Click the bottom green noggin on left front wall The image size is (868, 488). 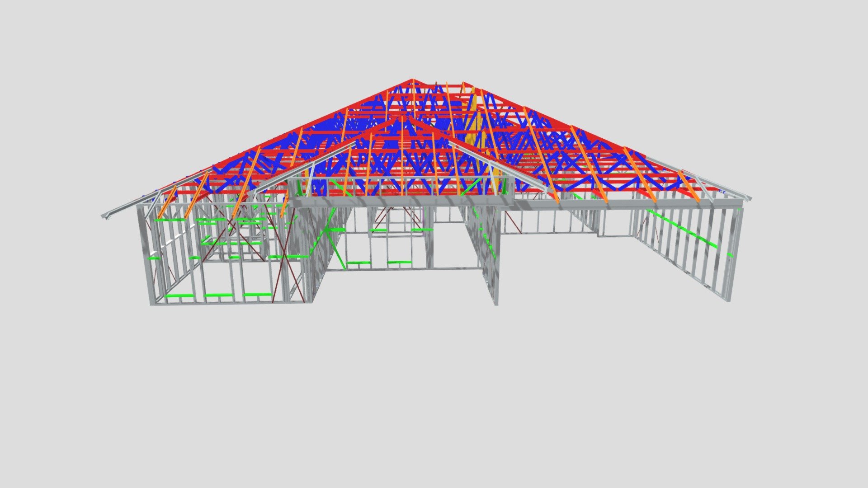(219, 296)
